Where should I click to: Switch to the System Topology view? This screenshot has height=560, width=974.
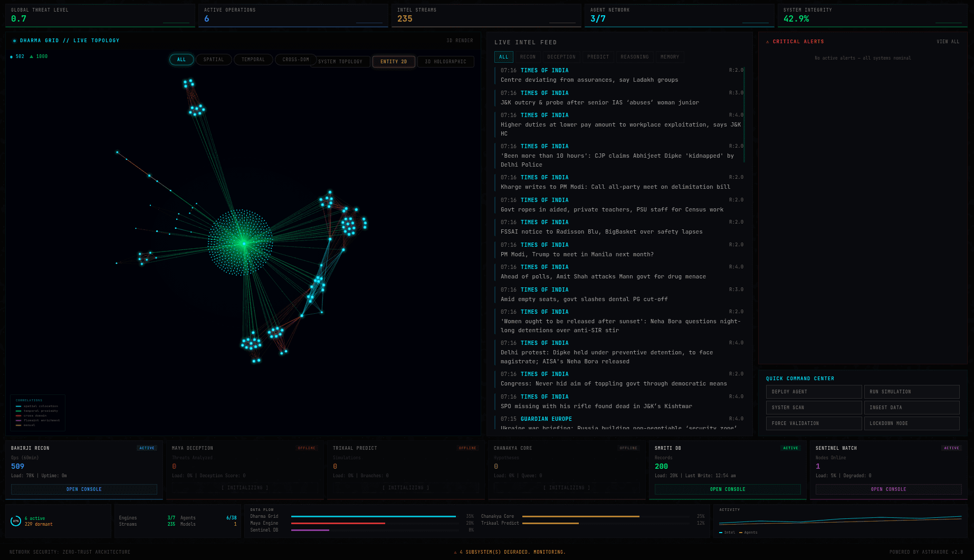[x=340, y=62]
